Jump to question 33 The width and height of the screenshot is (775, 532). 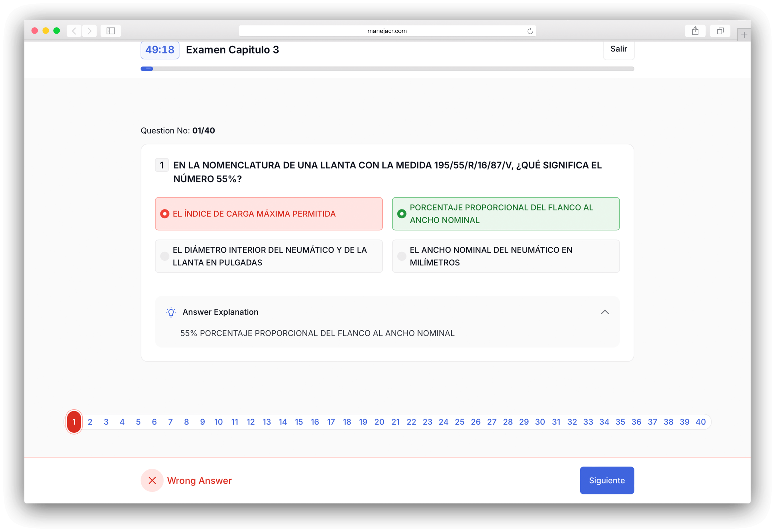588,422
